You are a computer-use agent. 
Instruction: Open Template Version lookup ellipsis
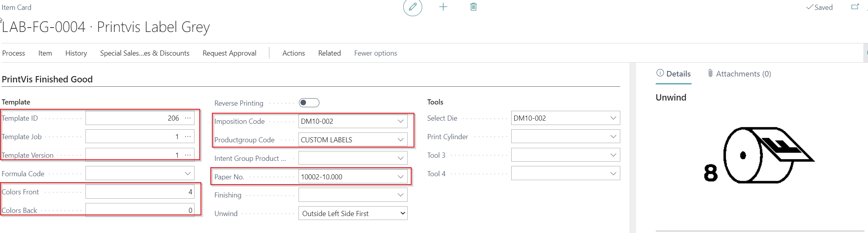point(188,155)
